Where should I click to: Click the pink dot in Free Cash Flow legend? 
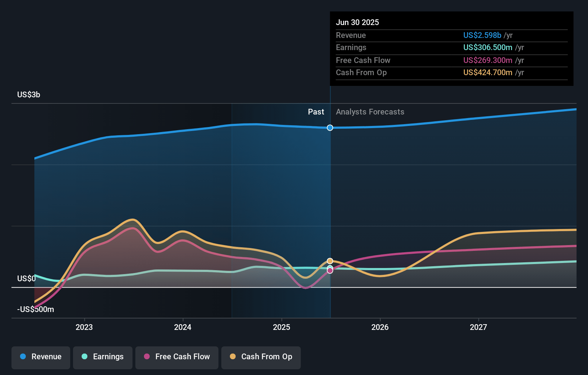[147, 356]
